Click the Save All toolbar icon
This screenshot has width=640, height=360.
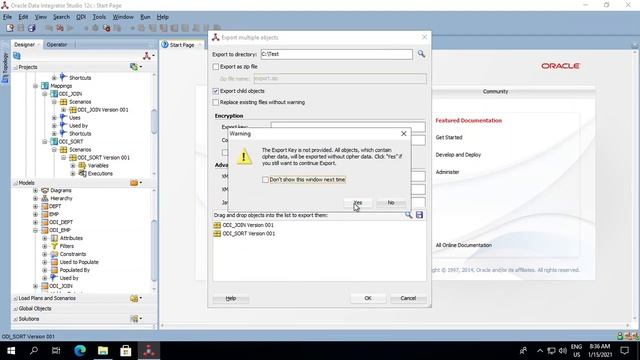click(31, 28)
